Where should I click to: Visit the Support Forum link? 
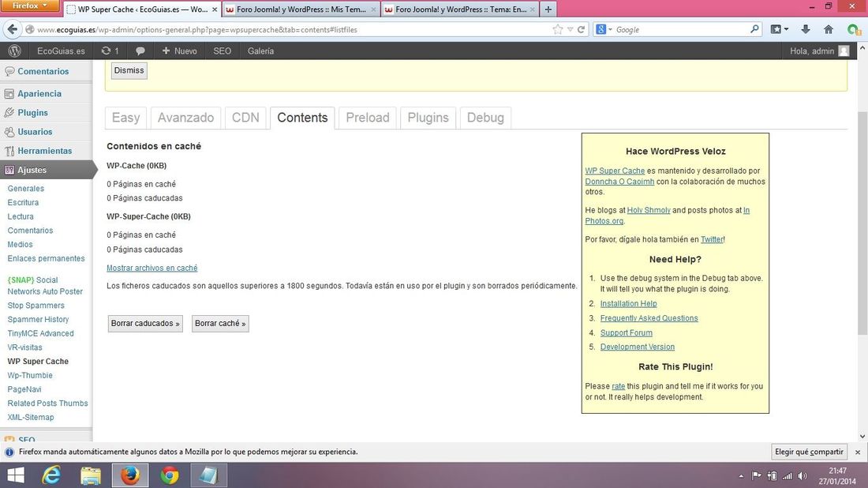626,333
